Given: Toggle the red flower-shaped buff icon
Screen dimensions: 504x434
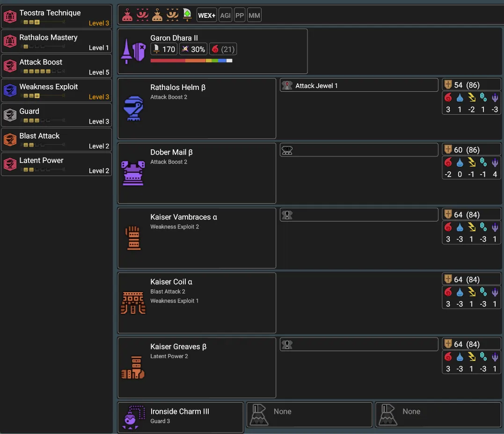Looking at the screenshot, I should 142,15.
